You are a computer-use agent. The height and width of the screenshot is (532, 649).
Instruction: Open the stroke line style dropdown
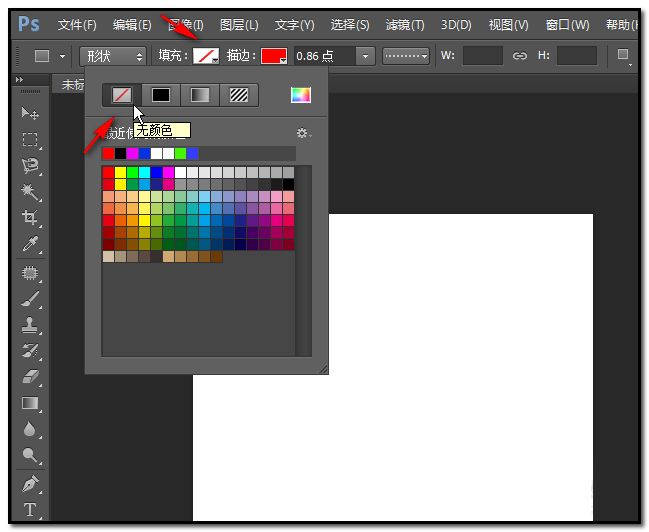click(x=406, y=56)
